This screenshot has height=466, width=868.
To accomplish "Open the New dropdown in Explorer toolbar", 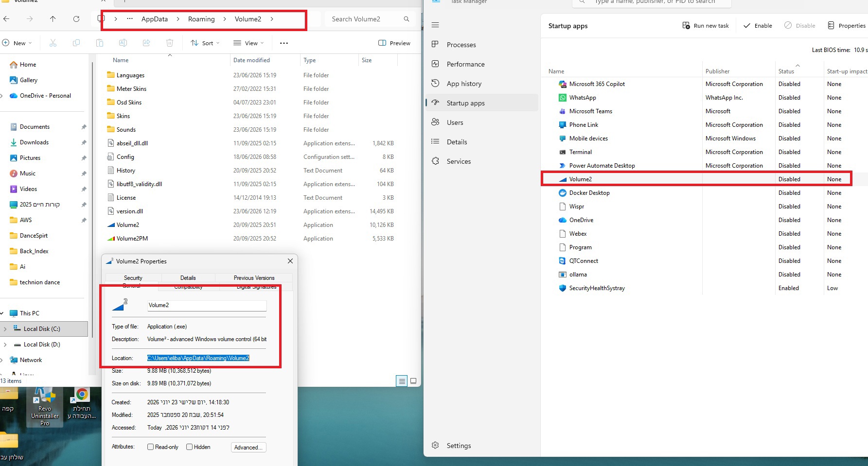I will pyautogui.click(x=18, y=43).
